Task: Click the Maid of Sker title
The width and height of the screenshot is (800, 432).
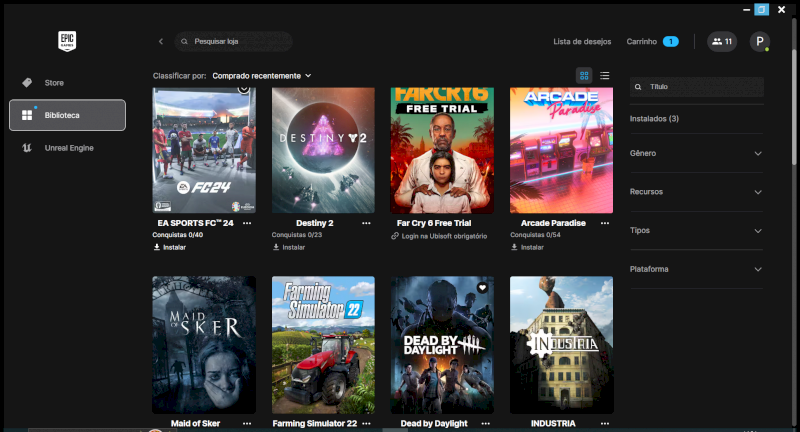Action: (195, 423)
